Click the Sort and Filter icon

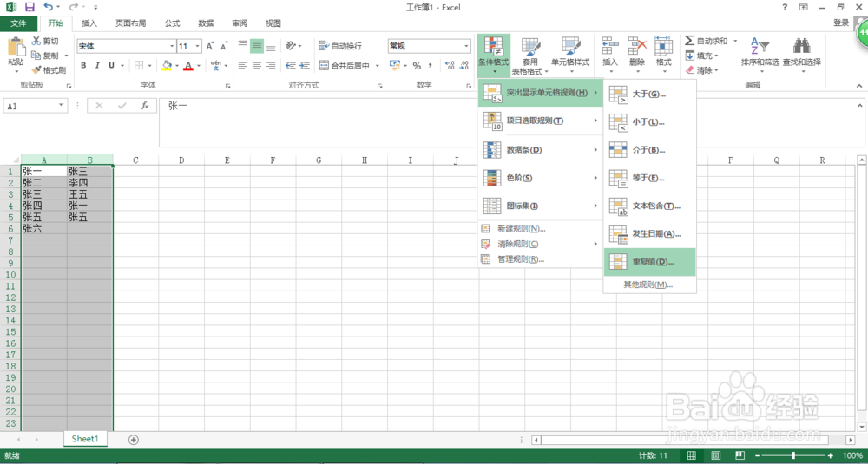point(760,45)
